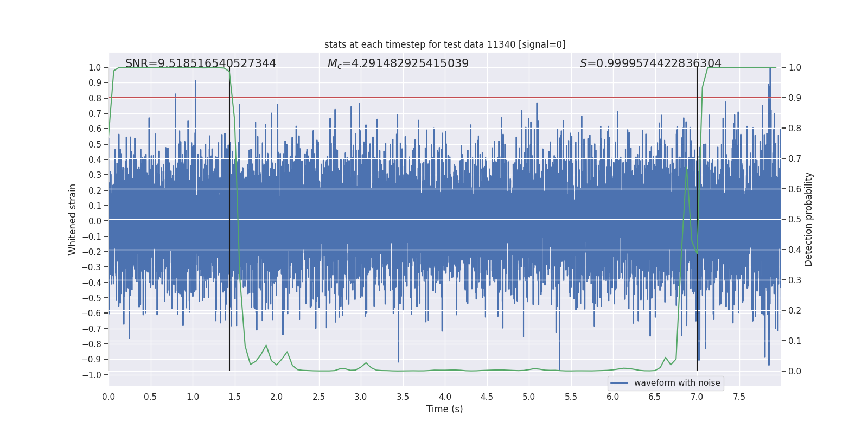Image resolution: width=868 pixels, height=434 pixels.
Task: Select the 5.0 tick label on the time axis
Action: coord(528,397)
